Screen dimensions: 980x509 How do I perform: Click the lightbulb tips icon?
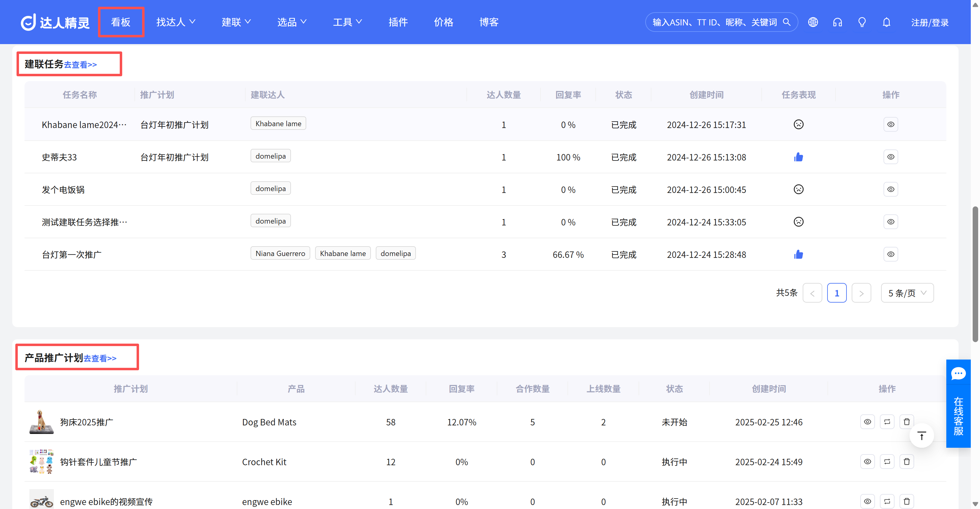point(862,22)
